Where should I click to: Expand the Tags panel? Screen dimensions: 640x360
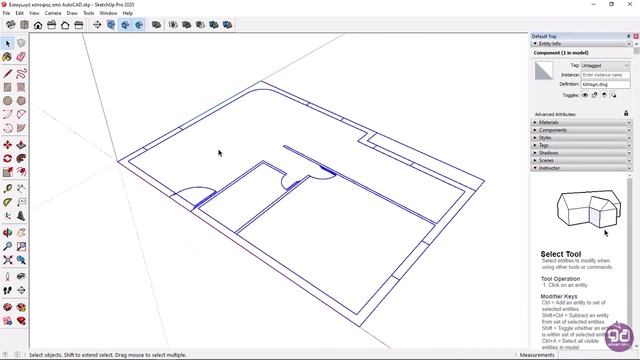(x=581, y=145)
